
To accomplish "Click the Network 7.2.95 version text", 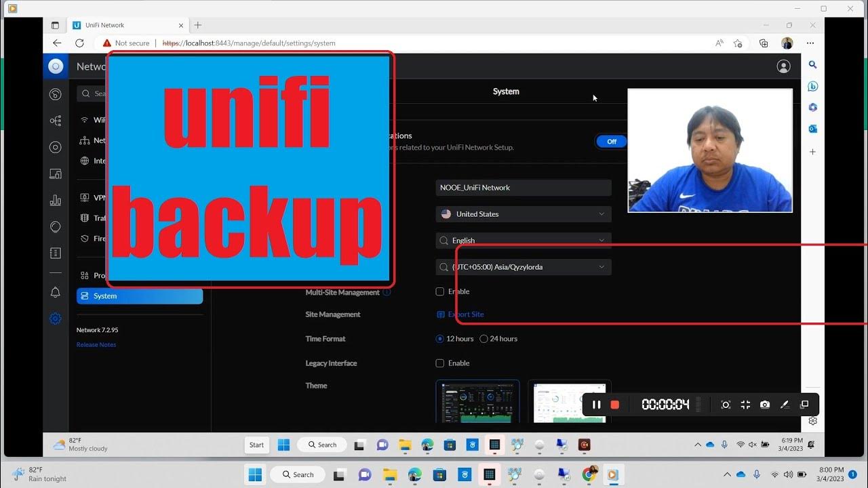I will click(x=98, y=330).
